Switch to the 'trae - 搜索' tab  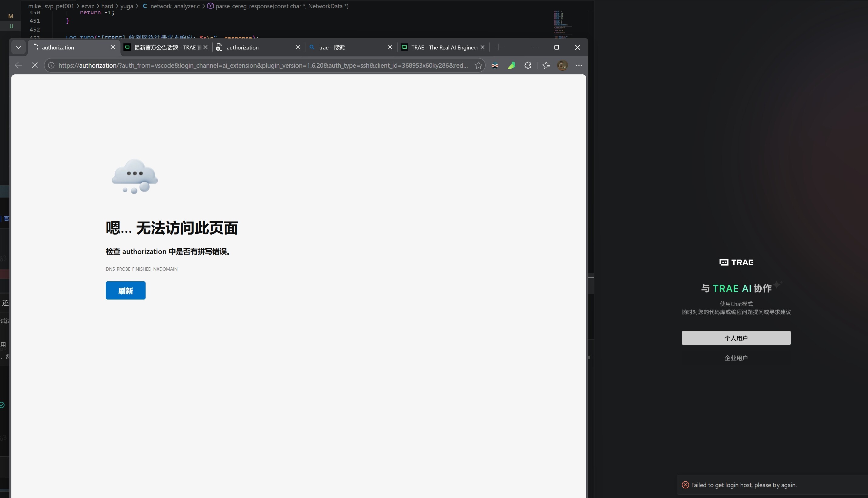pos(345,48)
